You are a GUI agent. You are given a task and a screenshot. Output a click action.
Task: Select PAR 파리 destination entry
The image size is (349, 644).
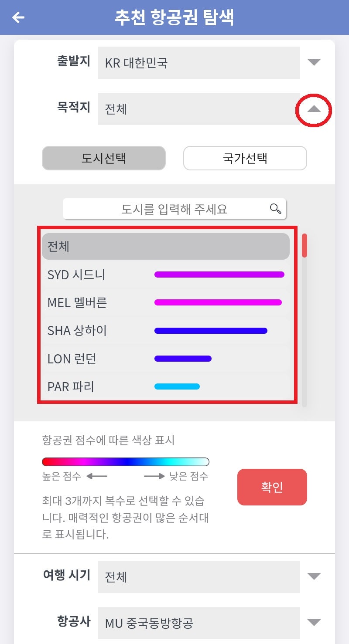[87, 386]
